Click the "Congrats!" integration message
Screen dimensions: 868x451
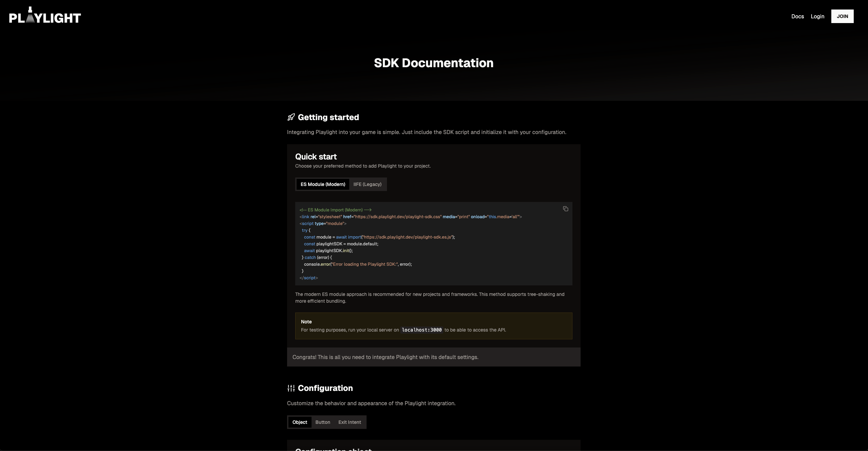(385, 357)
